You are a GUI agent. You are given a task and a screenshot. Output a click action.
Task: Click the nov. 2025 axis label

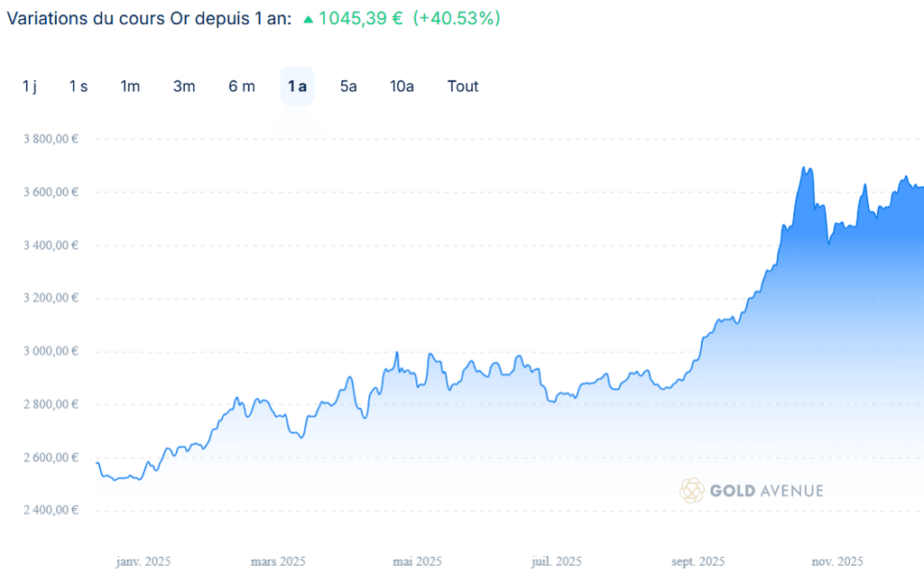tap(837, 561)
